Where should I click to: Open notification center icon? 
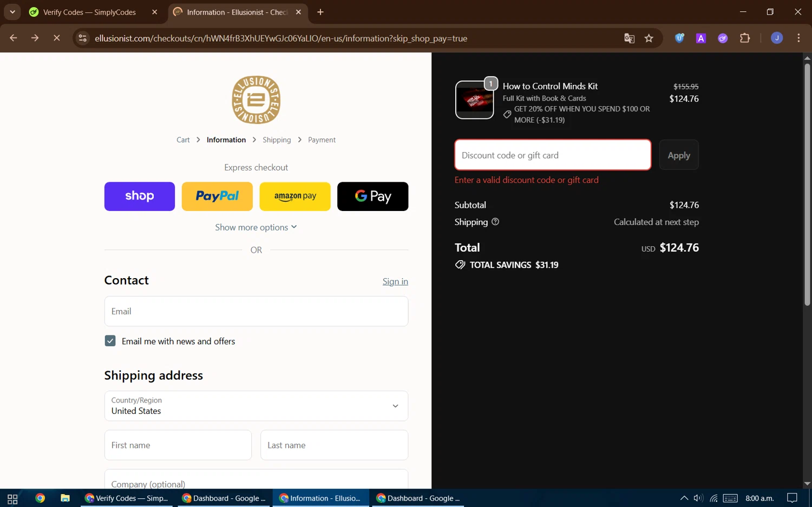click(x=792, y=498)
